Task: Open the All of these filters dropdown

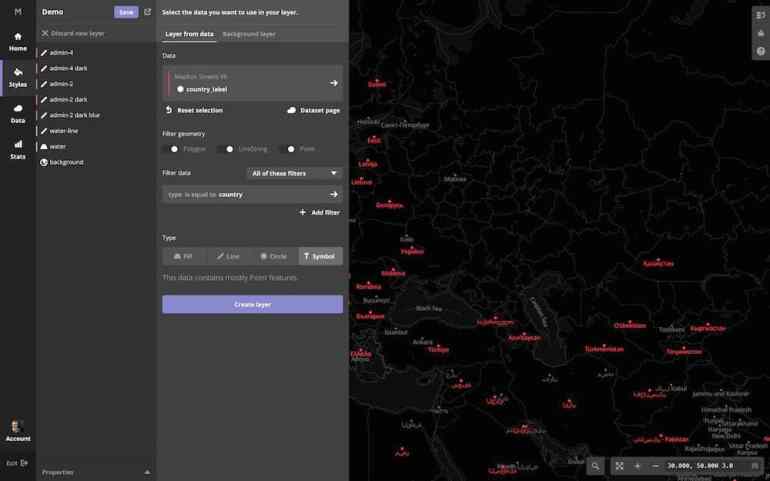Action: click(294, 173)
